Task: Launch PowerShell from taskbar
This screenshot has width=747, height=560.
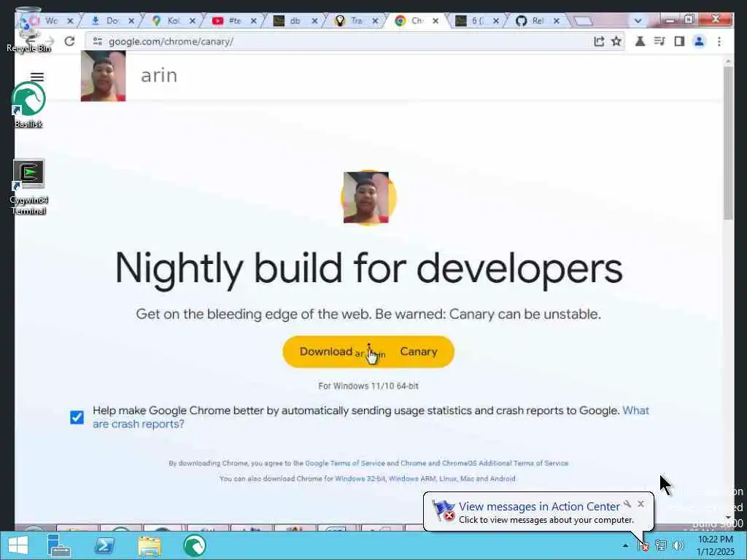Action: tap(104, 545)
